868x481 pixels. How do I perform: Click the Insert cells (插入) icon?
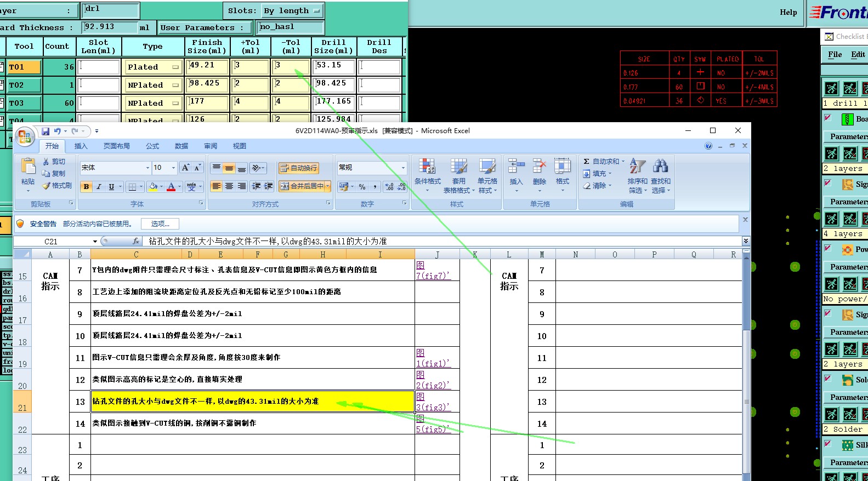click(x=516, y=167)
